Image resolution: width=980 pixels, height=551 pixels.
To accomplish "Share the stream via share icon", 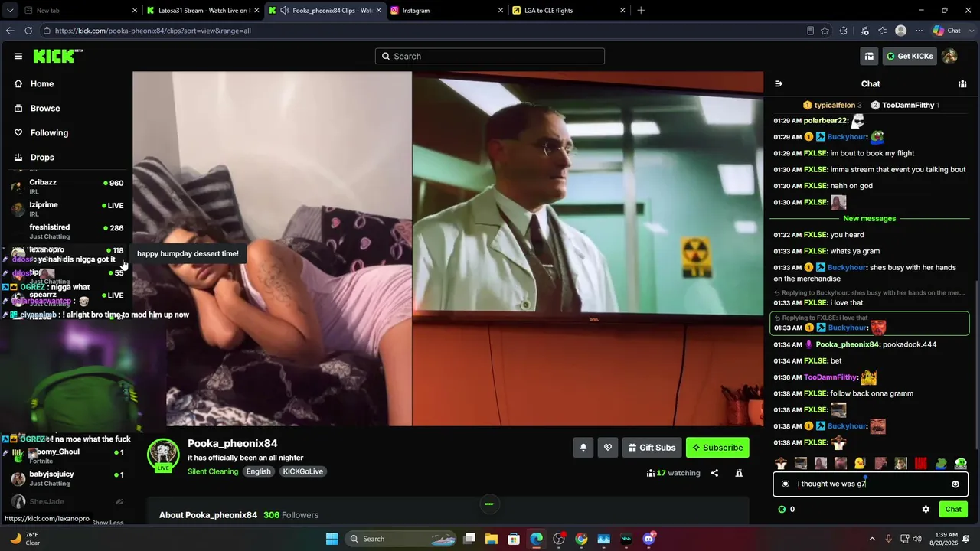I will 714,473.
